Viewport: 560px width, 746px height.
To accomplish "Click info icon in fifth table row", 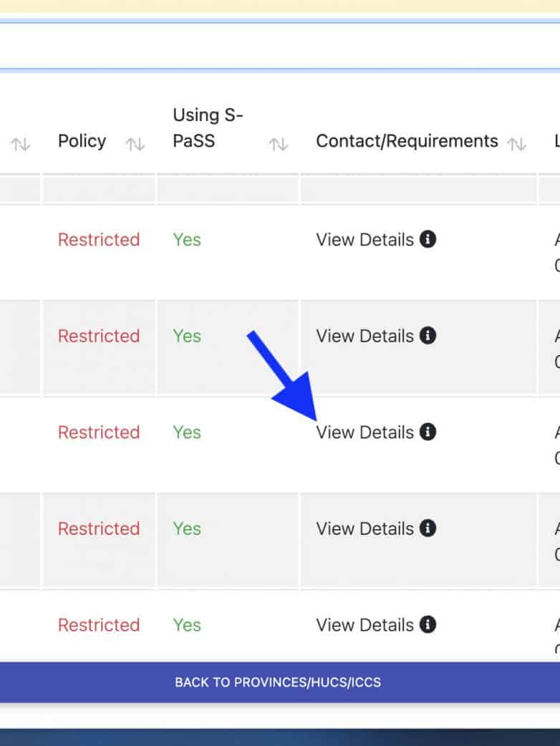I will click(428, 624).
